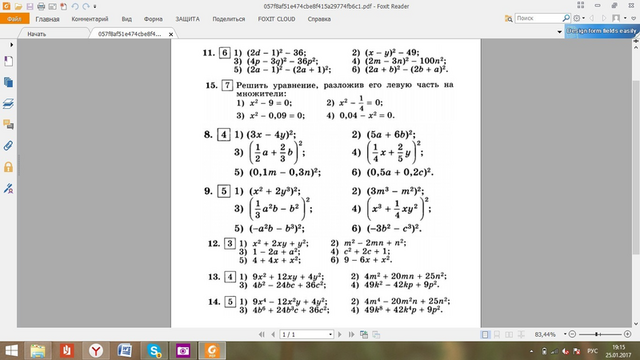Open the page number dropdown
The width and height of the screenshot is (640, 360).
[x=330, y=335]
